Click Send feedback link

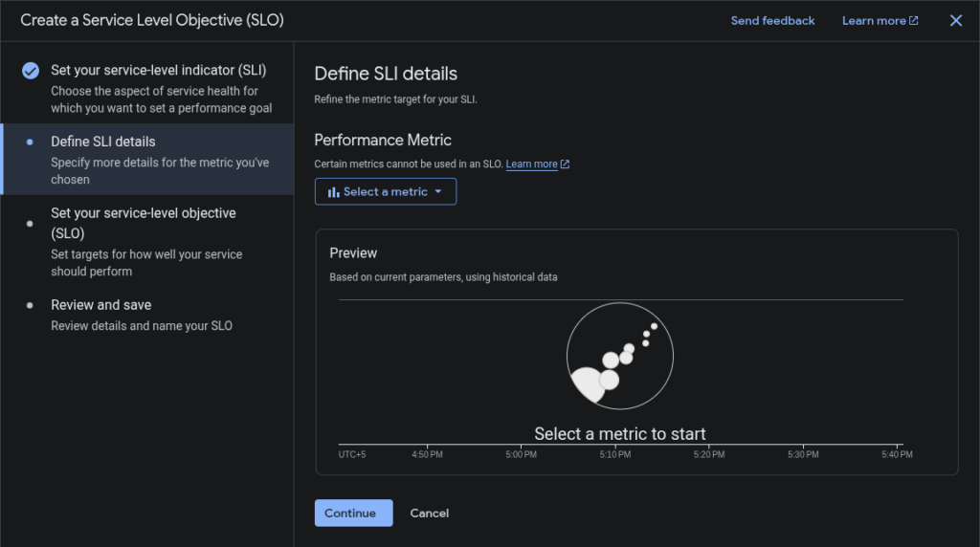coord(772,21)
